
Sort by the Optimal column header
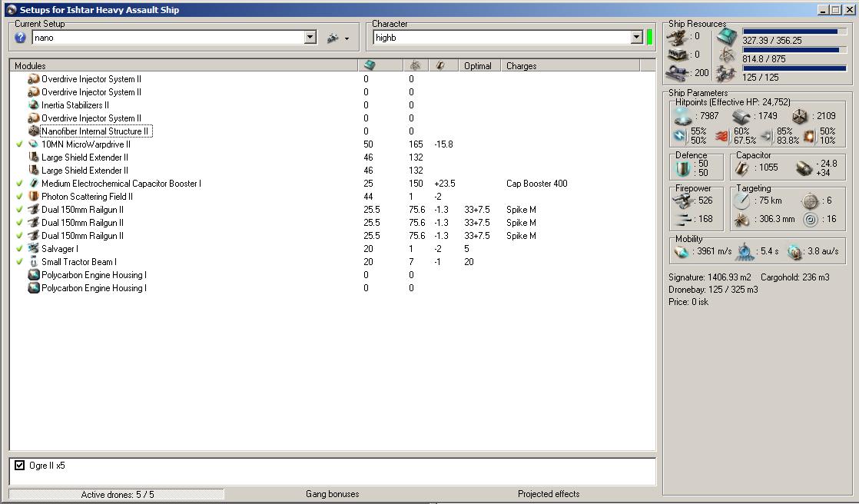point(479,66)
